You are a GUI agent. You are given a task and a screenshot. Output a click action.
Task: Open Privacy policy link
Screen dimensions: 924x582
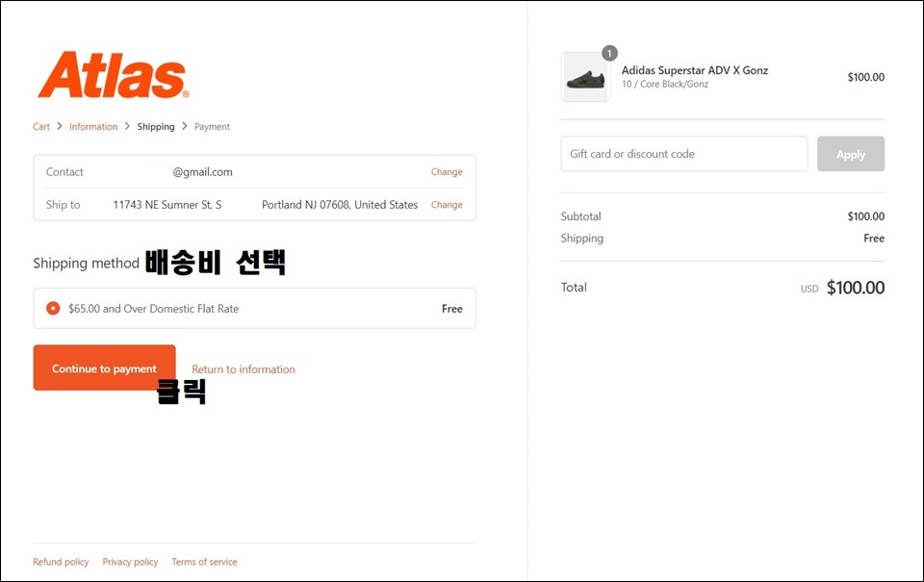point(130,562)
